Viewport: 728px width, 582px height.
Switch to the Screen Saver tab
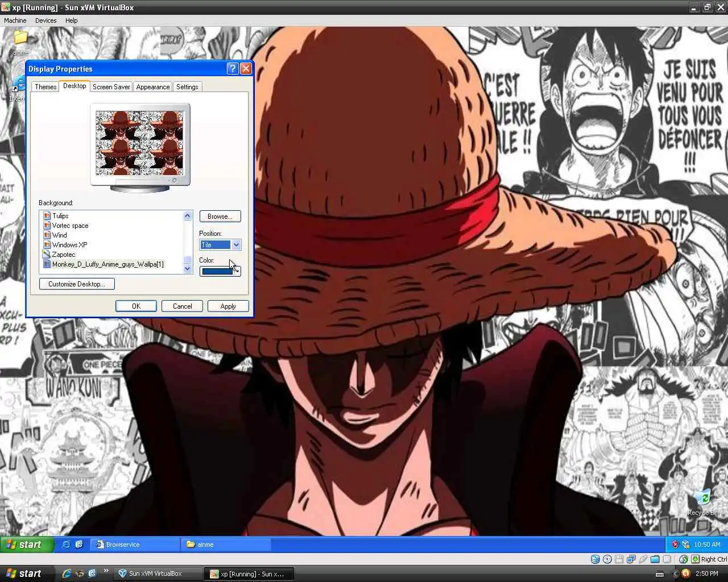[111, 87]
